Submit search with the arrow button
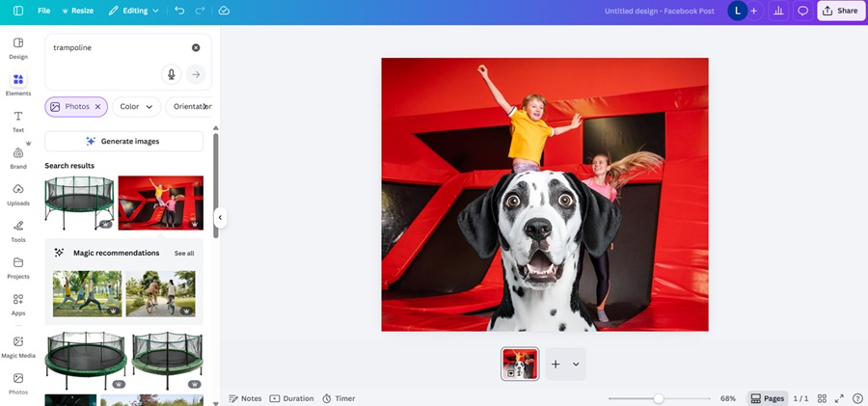This screenshot has height=406, width=868. [x=196, y=74]
